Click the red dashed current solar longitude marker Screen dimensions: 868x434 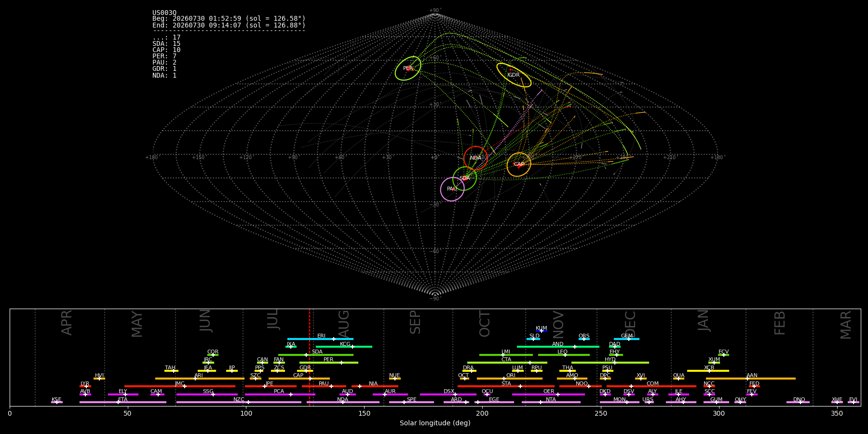(x=310, y=357)
